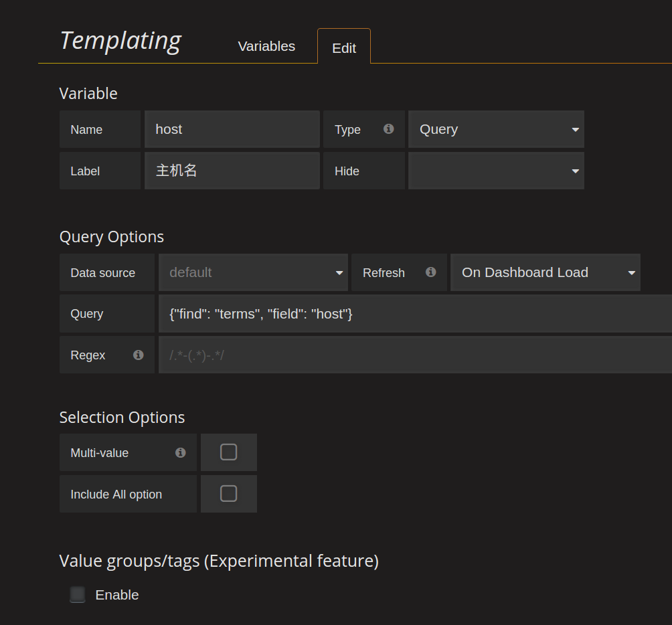Open the Data source dropdown
Screen dimensions: 672x625
[253, 272]
